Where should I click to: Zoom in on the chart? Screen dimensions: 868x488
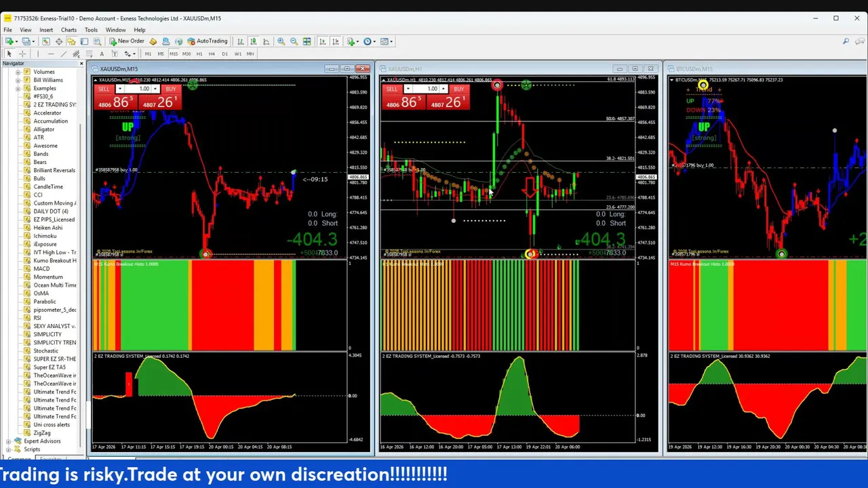point(281,41)
